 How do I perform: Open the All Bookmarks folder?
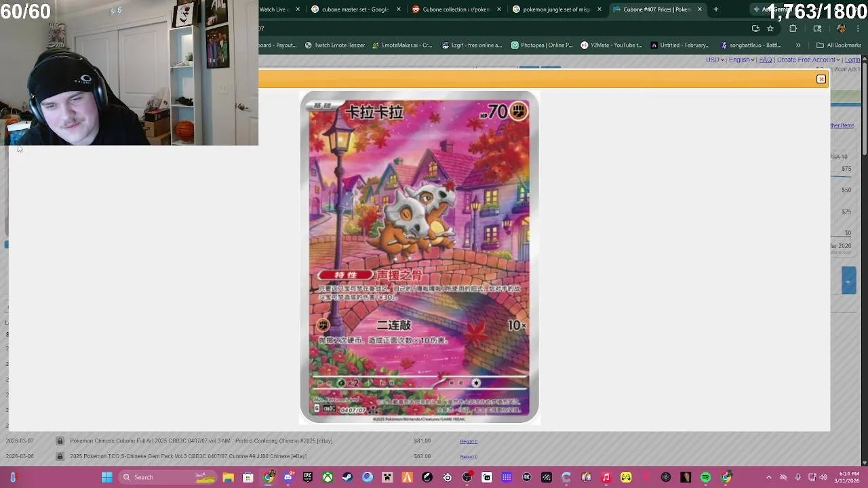839,45
